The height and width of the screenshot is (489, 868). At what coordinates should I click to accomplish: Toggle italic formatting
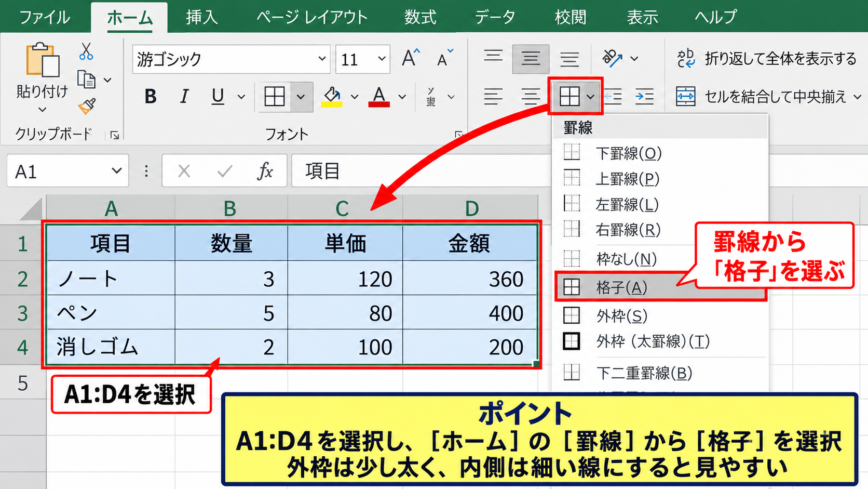[x=184, y=96]
